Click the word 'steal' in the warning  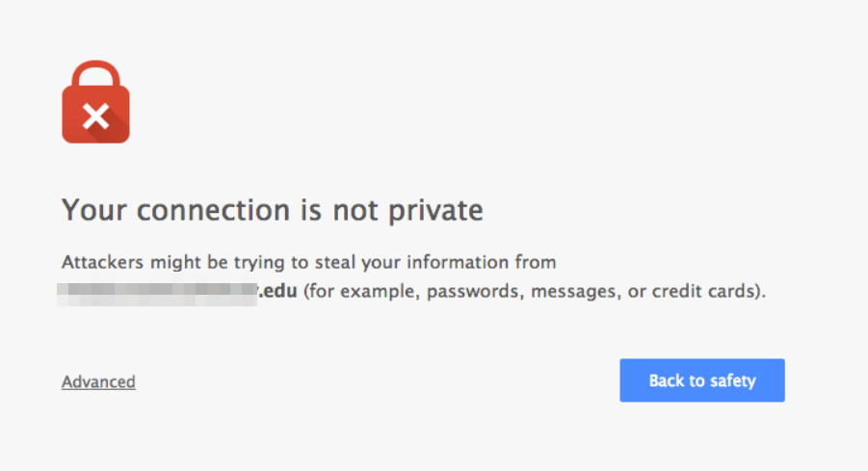click(335, 262)
